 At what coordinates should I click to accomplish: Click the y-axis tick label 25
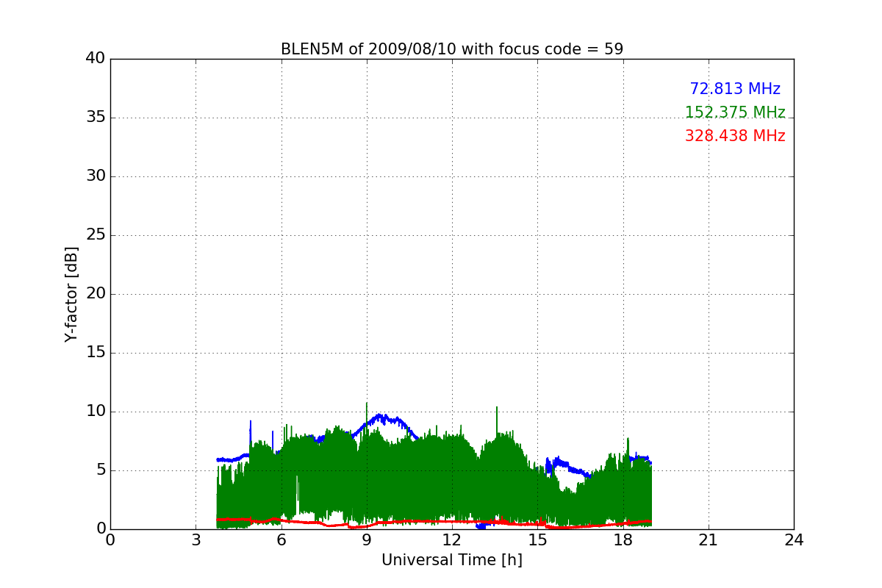click(95, 235)
